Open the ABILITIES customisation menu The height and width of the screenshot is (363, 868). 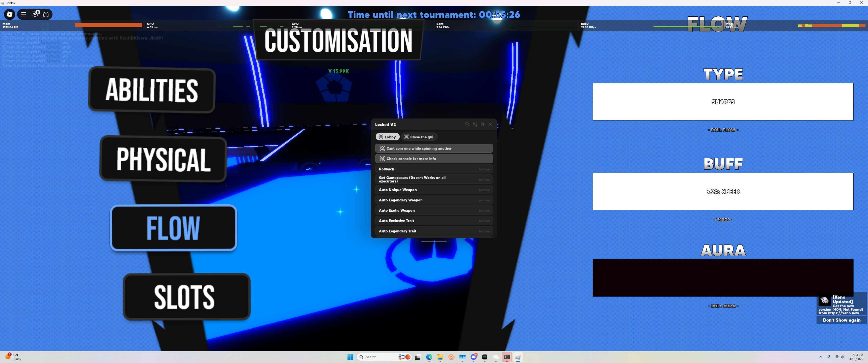[x=152, y=89]
